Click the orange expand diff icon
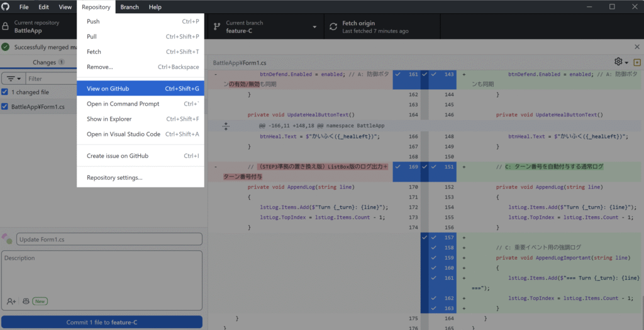The image size is (644, 330). tap(637, 62)
